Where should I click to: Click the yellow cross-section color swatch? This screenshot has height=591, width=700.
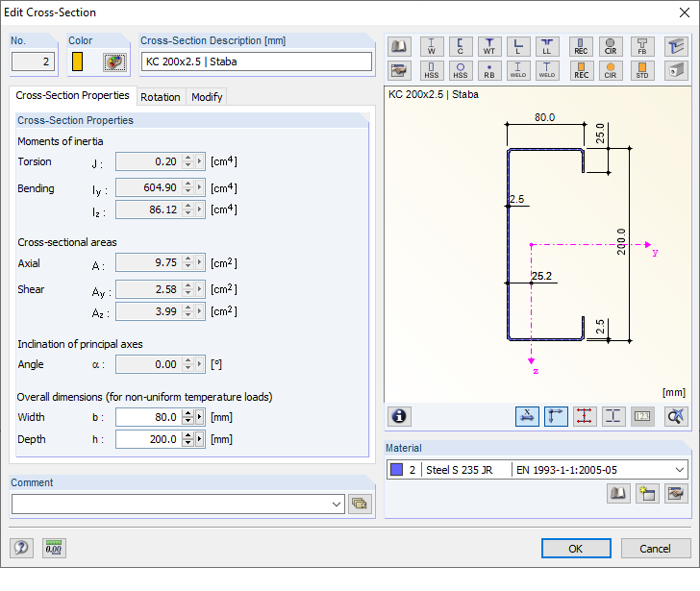tap(77, 62)
